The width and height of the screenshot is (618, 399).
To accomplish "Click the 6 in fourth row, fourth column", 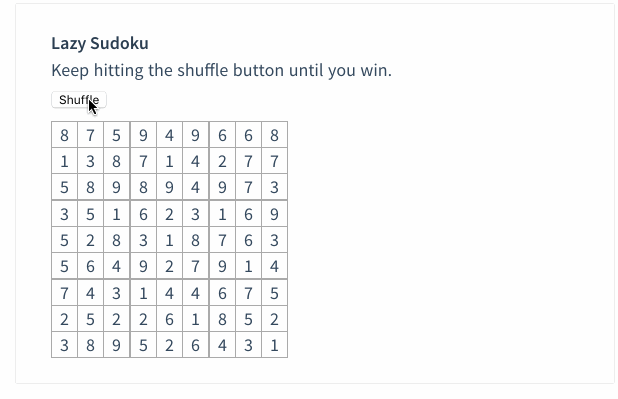I will (x=143, y=214).
